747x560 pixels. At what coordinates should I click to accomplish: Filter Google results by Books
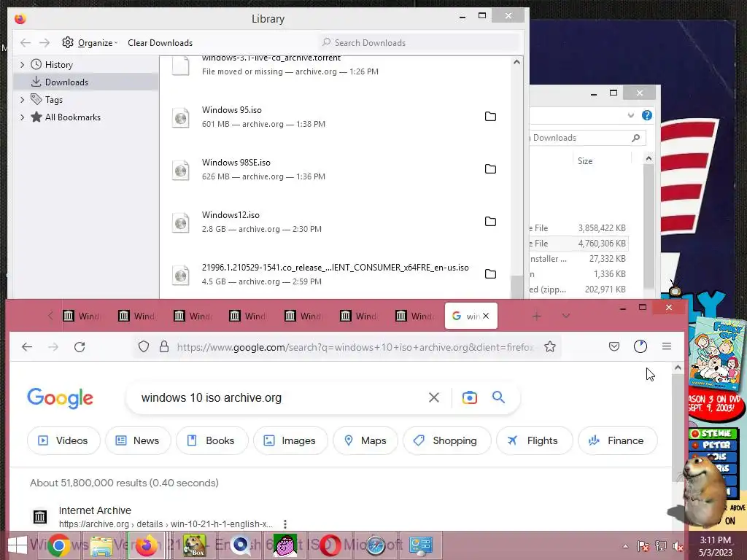(212, 440)
